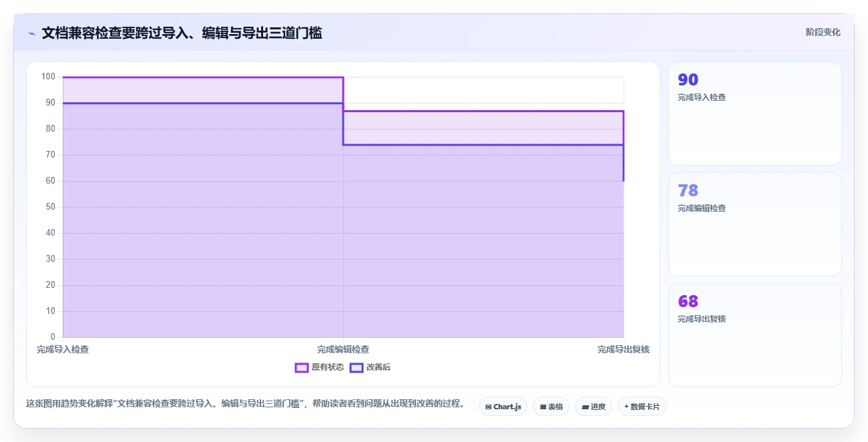Click the 完成导入检查 x-axis label
This screenshot has width=868, height=442.
tap(63, 349)
